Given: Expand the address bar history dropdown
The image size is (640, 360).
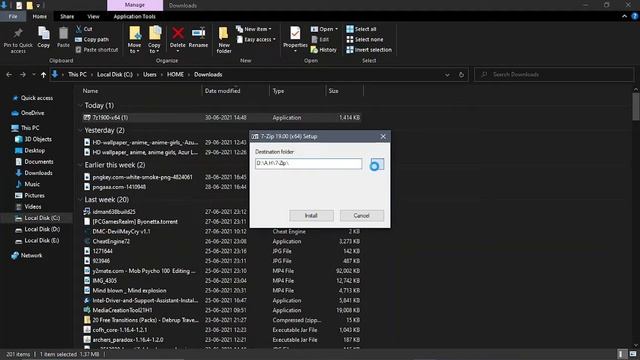Looking at the screenshot, I should tap(447, 75).
